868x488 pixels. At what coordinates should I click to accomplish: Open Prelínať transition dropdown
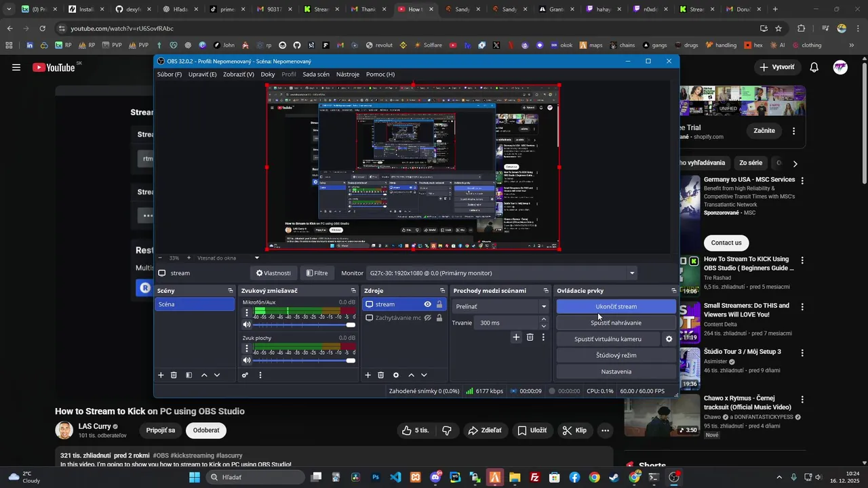501,306
